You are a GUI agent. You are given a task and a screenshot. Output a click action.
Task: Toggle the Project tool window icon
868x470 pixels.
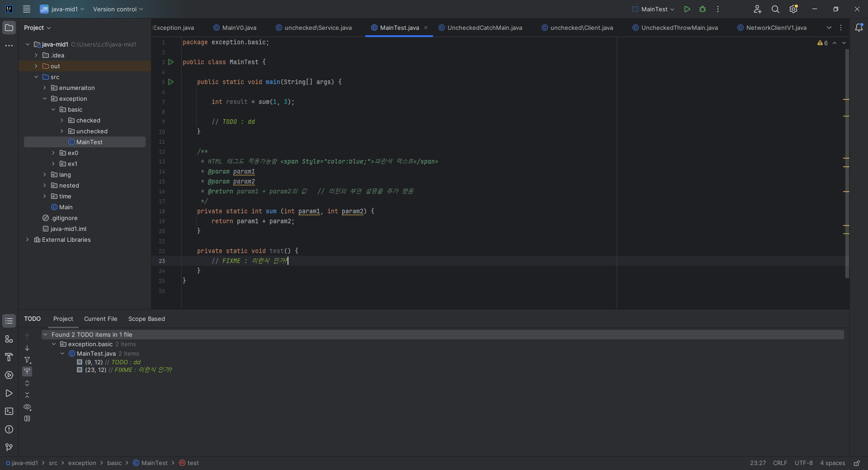[9, 28]
